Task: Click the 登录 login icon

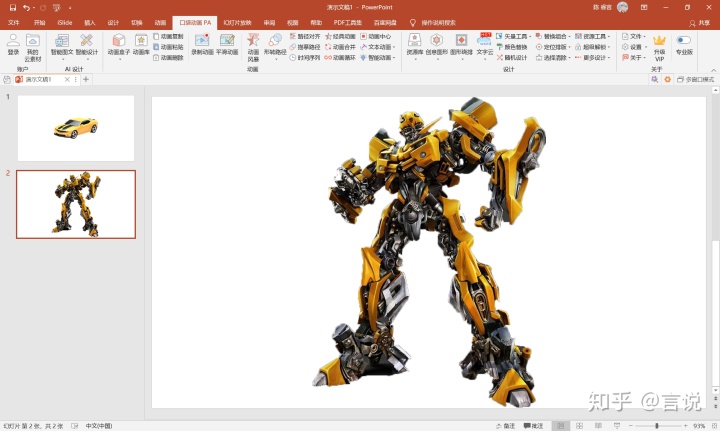Action: tap(13, 45)
